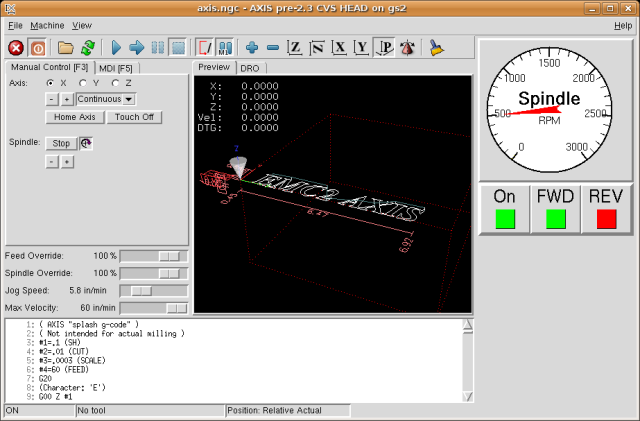Image resolution: width=640 pixels, height=421 pixels.
Task: Select the Y axis radio button
Action: pyautogui.click(x=82, y=83)
